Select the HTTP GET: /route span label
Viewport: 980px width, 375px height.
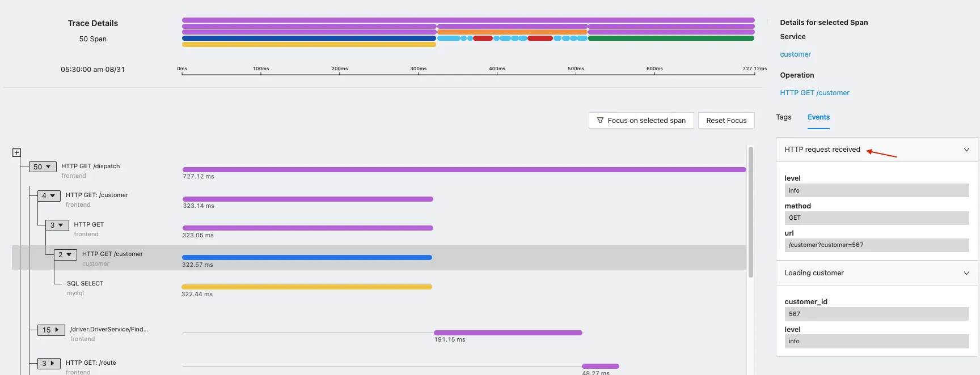(x=91, y=363)
